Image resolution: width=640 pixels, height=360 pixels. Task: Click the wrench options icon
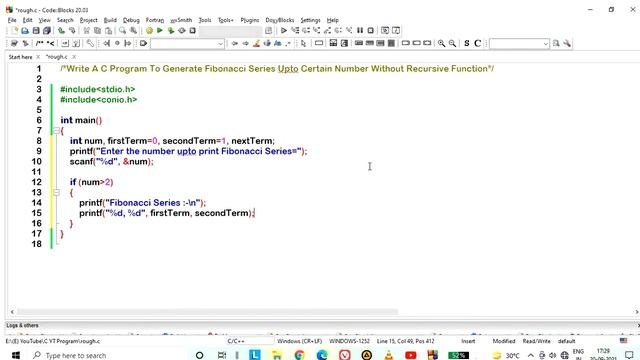[x=567, y=43]
